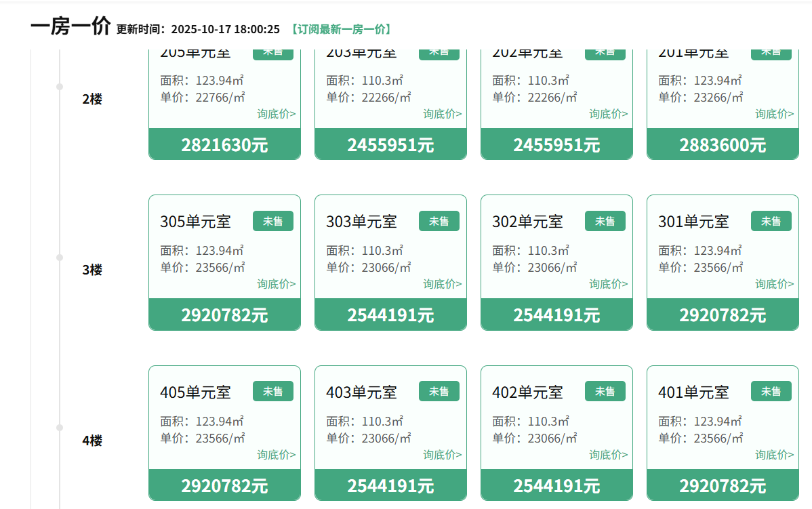
Task: Click 未售 status badge on unit 302
Action: 605,221
